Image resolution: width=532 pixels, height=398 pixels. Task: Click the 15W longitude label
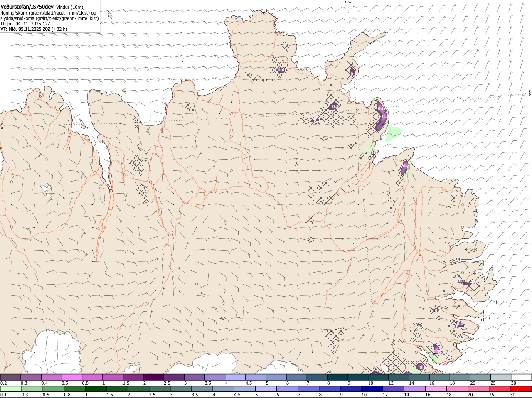pos(348,2)
